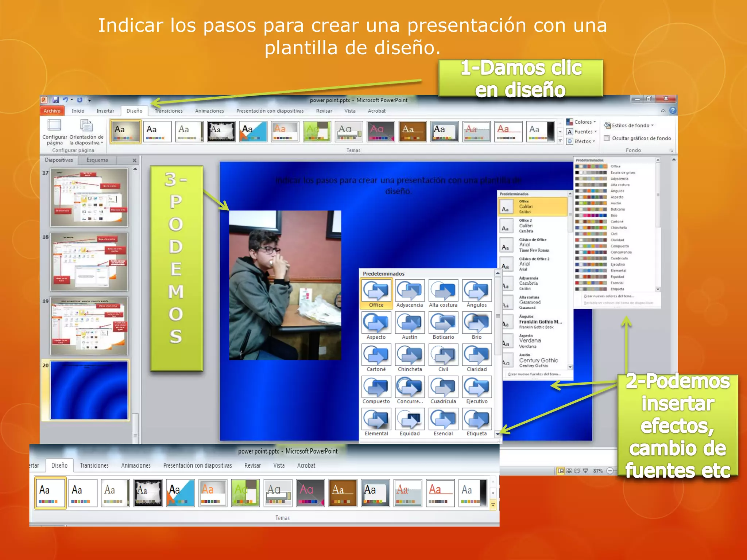Select the Escala de grises color palette
The height and width of the screenshot is (560, 747).
pyautogui.click(x=605, y=172)
